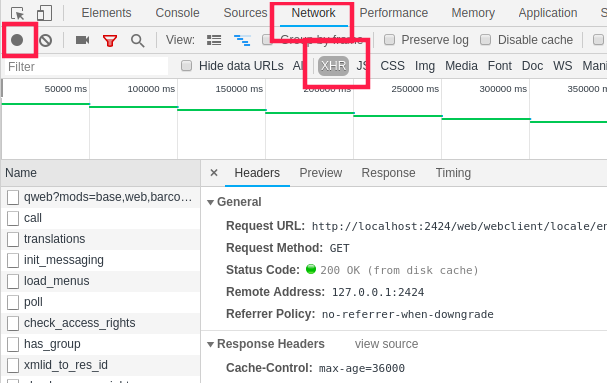Activate the inspect element picker
The image size is (607, 383).
coord(17,14)
